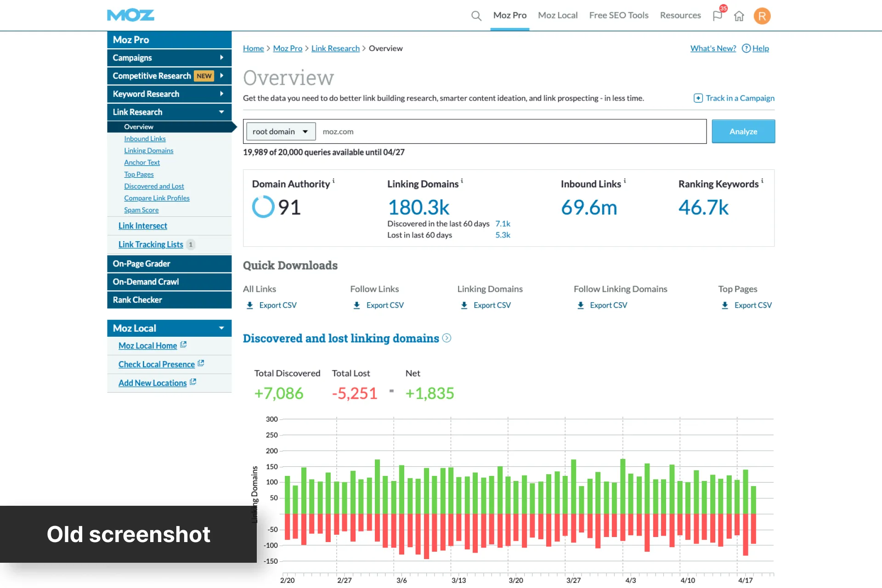The height and width of the screenshot is (588, 882).
Task: Click the Moz logo
Action: (130, 15)
